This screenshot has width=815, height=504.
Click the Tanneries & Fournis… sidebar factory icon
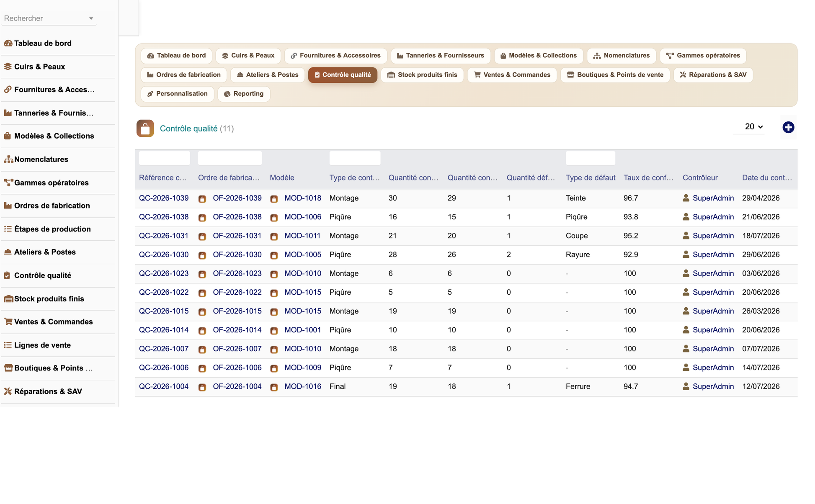(x=8, y=113)
